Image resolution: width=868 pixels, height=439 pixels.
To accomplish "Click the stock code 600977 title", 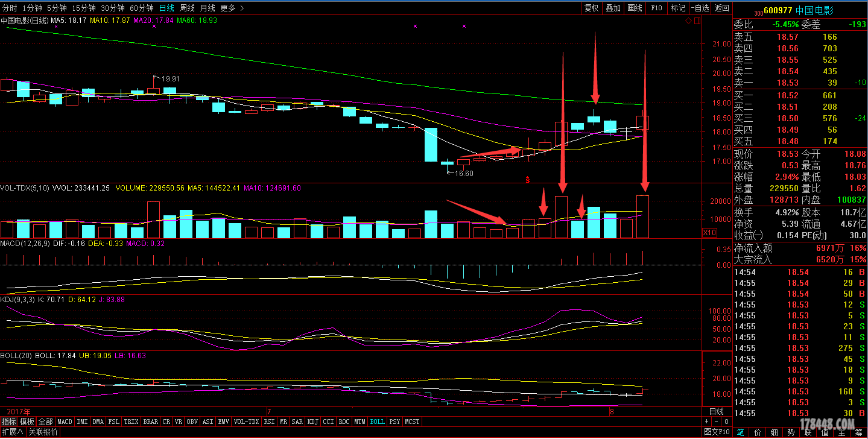I will click(778, 10).
